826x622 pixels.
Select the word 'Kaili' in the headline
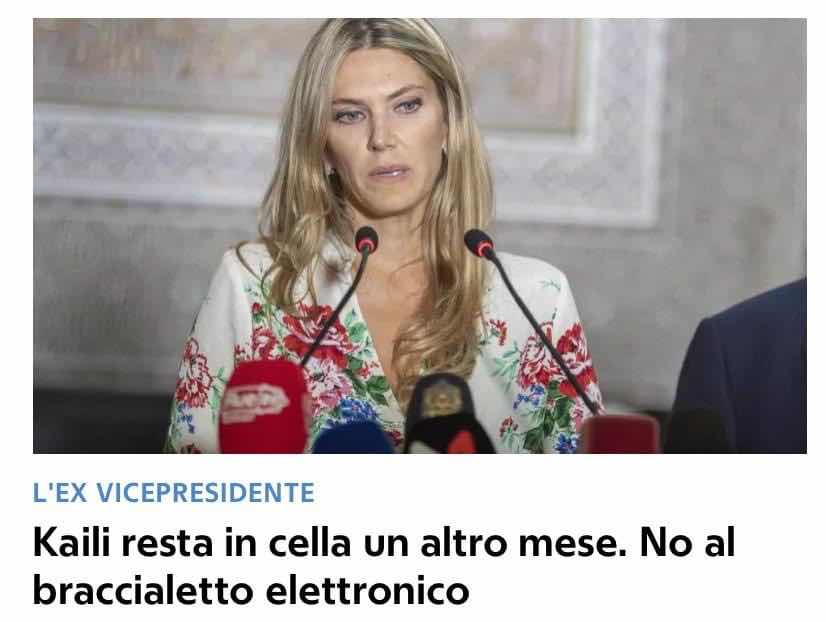[72, 542]
